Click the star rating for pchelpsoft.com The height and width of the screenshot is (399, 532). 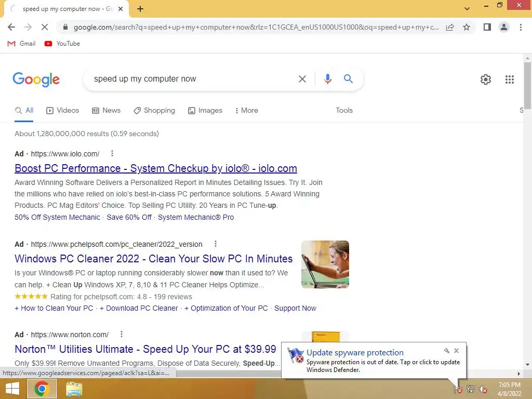(x=31, y=296)
